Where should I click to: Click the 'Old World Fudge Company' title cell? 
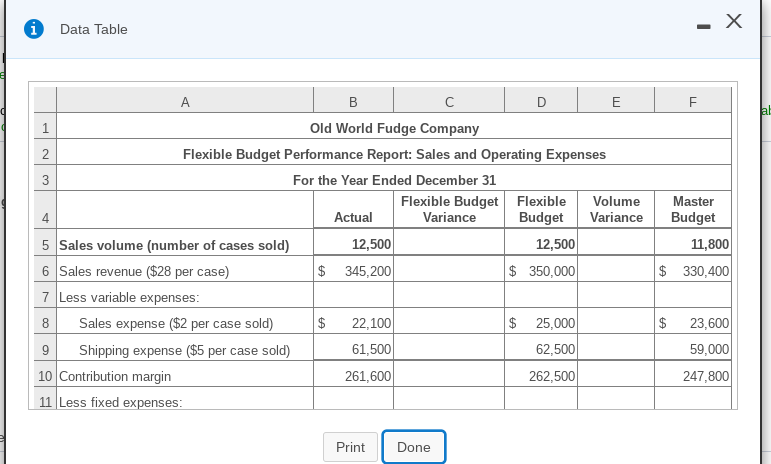pos(394,128)
